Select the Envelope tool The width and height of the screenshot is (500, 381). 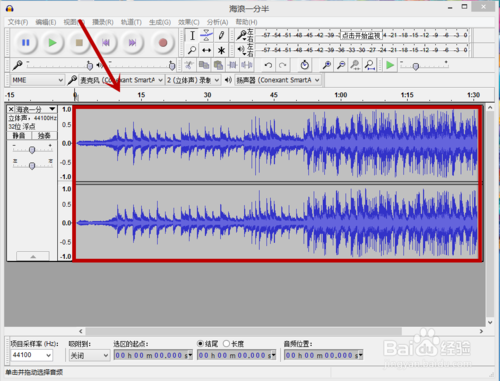tap(207, 35)
